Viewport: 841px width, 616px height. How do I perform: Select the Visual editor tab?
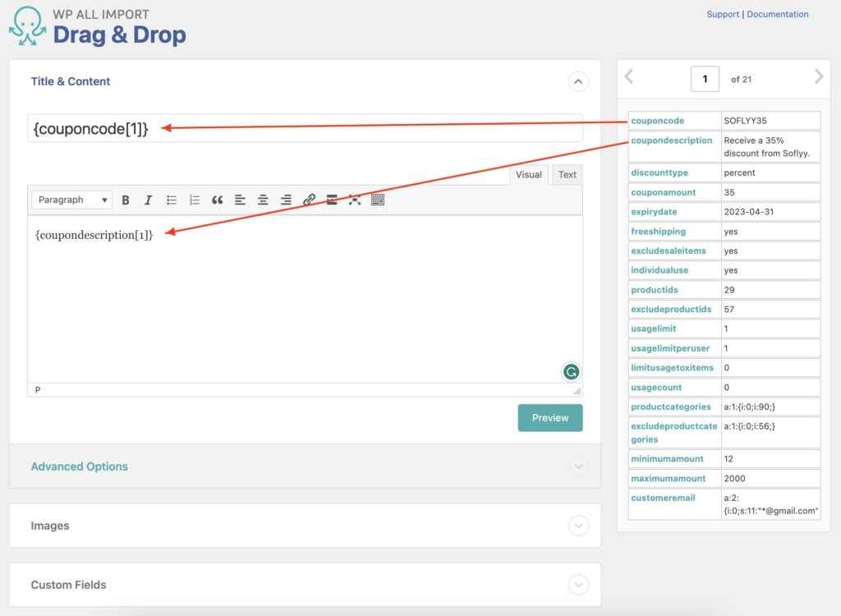[x=528, y=174]
